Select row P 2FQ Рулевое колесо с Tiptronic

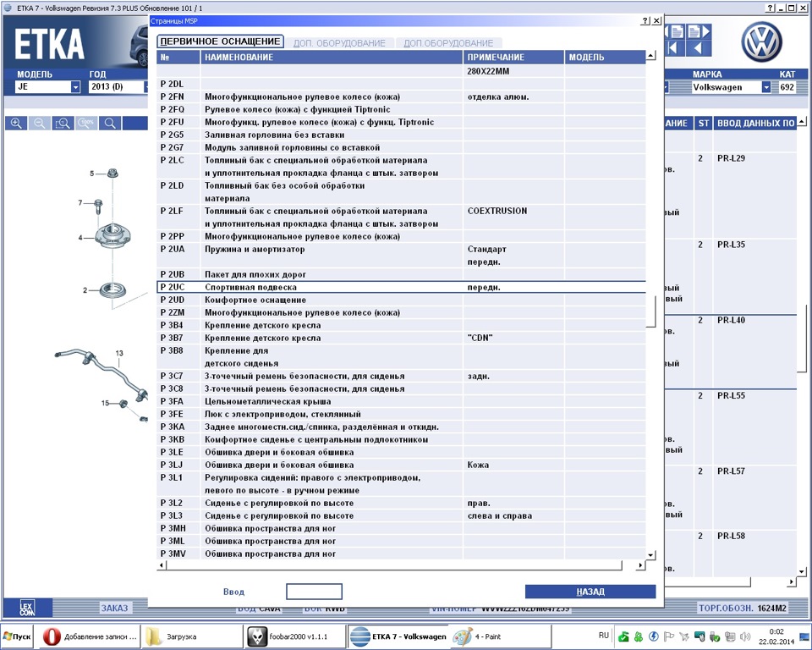(401, 109)
